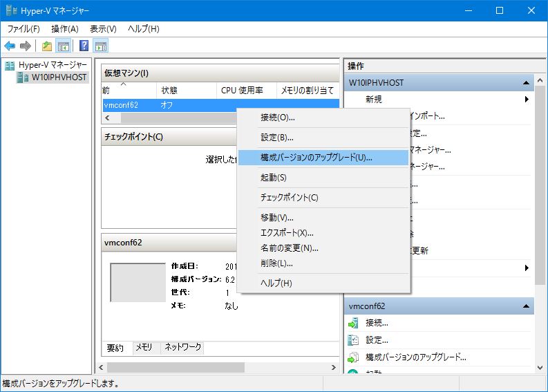The width and height of the screenshot is (548, 392).
Task: Click actions pane scroll-up arrow
Action: pyautogui.click(x=540, y=80)
